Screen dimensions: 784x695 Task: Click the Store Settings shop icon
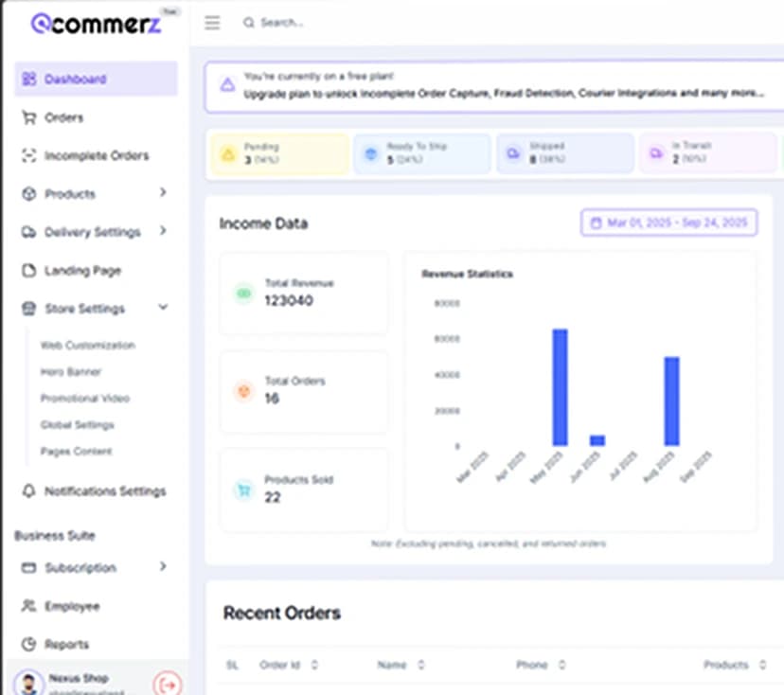[29, 309]
